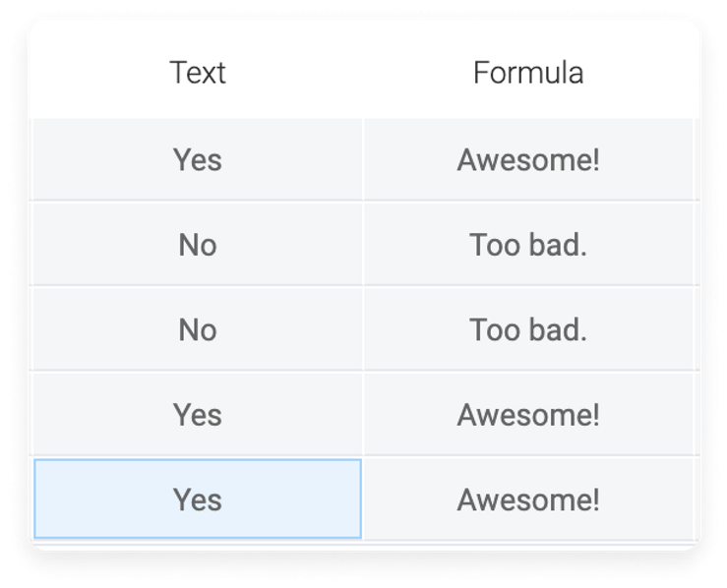This screenshot has width=727, height=588.
Task: Click the narrow column strip right of the first Awesome! cell
Action: pyautogui.click(x=697, y=159)
